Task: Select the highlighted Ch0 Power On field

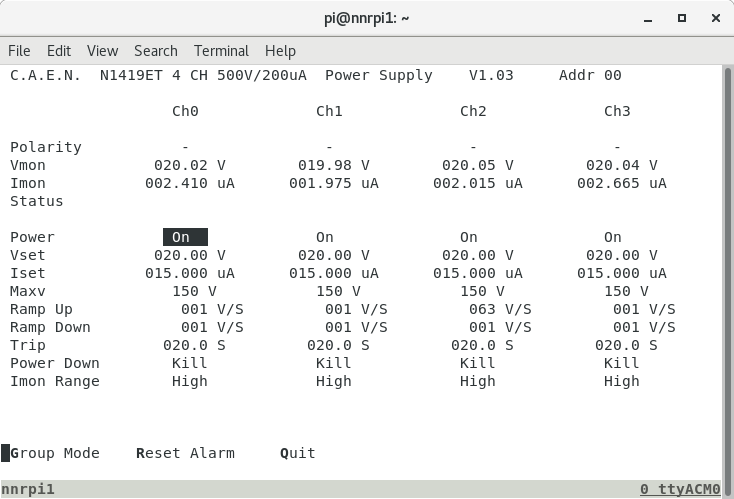Action: [x=185, y=237]
